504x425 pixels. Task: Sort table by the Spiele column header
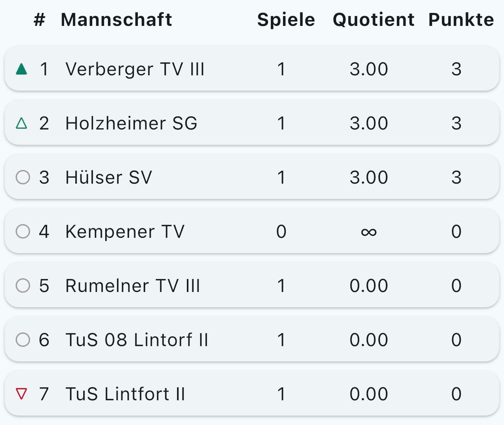pos(286,20)
